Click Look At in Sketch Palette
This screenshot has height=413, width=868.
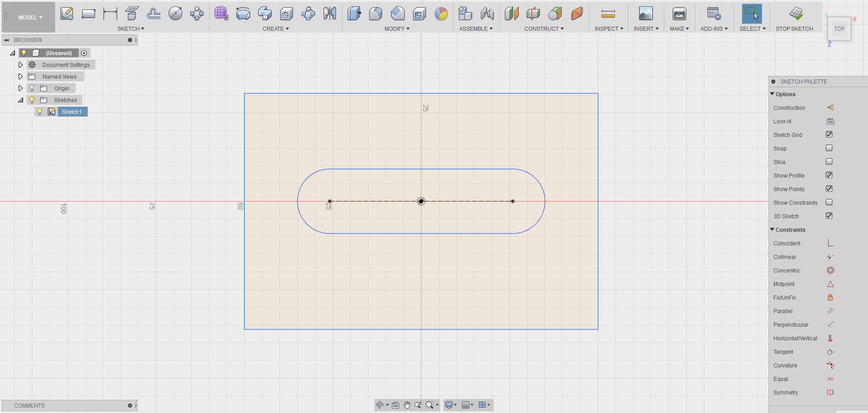830,121
